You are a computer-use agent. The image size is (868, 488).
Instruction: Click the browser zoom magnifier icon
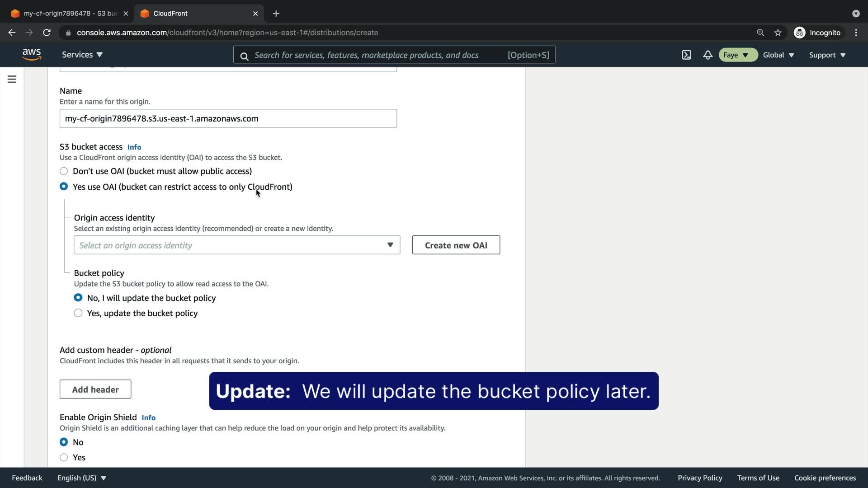tap(760, 33)
